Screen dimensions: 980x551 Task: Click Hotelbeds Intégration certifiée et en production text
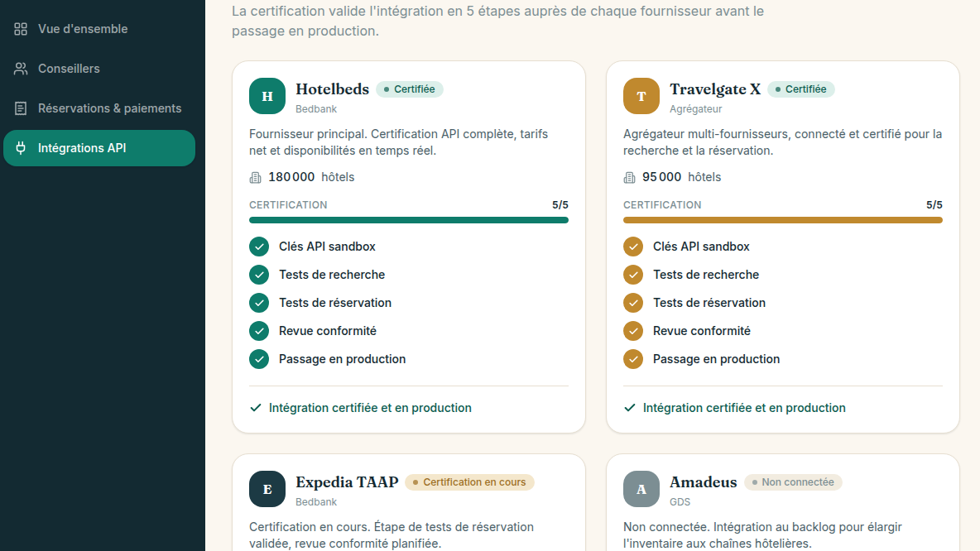[370, 408]
